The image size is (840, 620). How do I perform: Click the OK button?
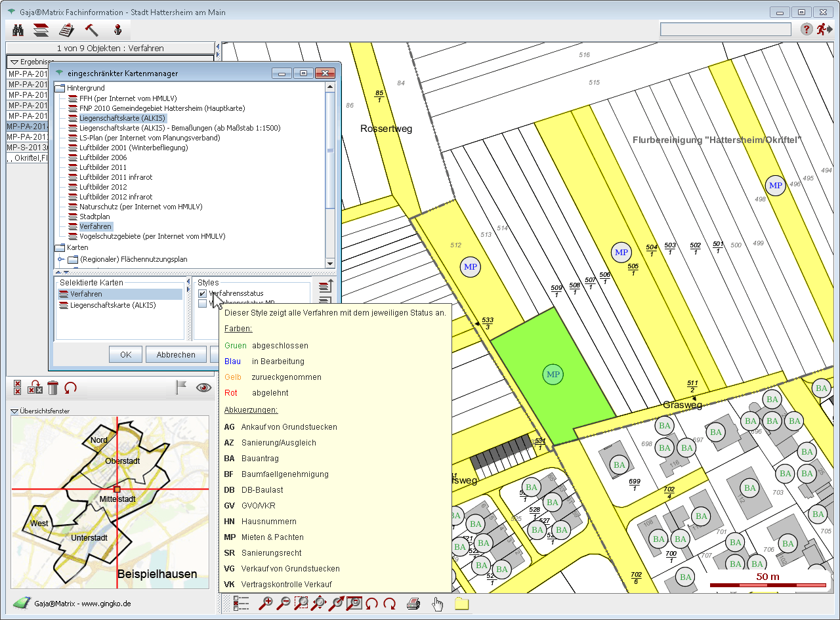(x=126, y=354)
